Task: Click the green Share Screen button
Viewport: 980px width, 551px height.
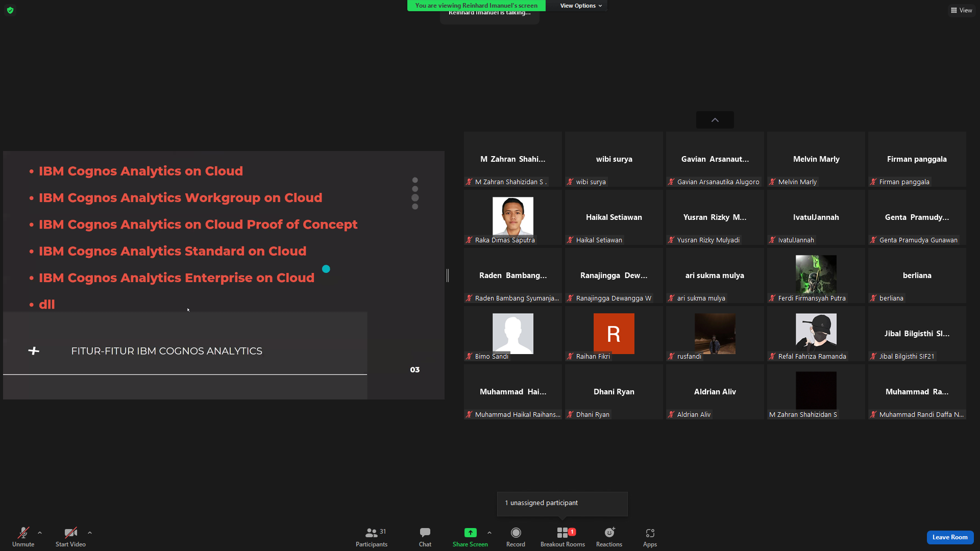Action: pos(470,537)
